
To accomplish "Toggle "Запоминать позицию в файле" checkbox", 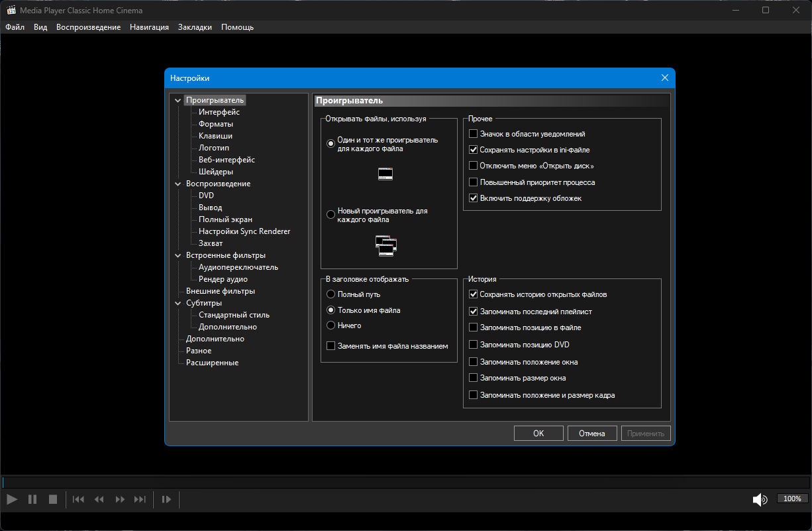I will (473, 327).
